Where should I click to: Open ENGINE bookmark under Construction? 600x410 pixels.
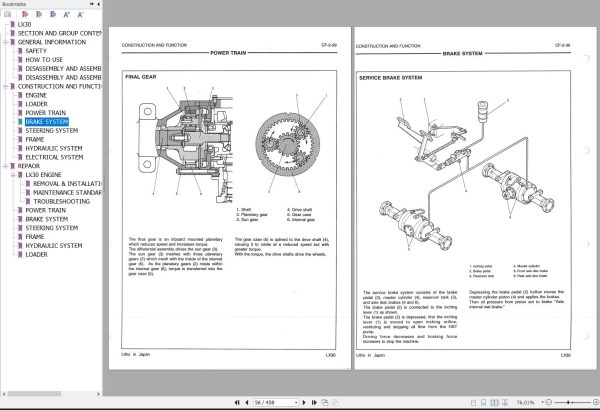click(36, 95)
